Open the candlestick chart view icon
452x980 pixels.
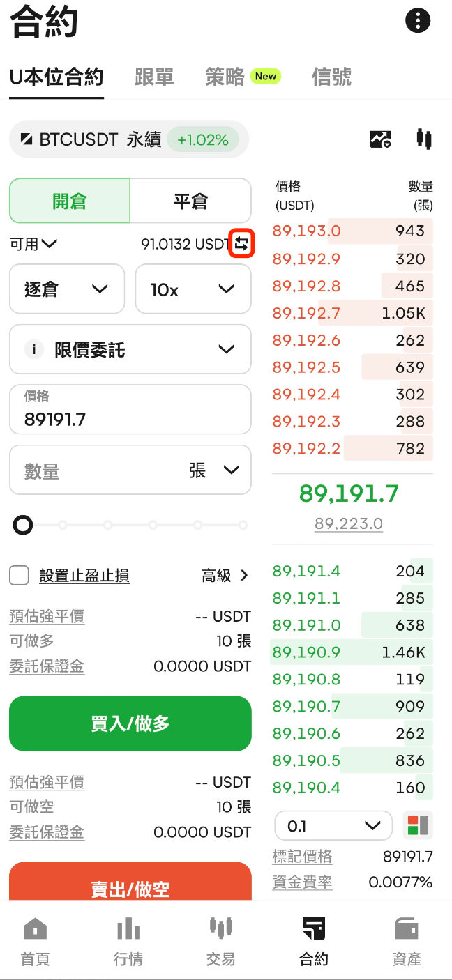coord(424,139)
